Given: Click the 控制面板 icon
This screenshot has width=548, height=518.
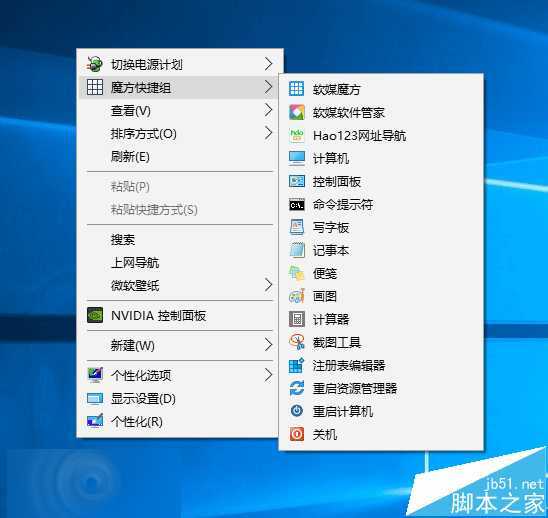Looking at the screenshot, I should coord(296,181).
